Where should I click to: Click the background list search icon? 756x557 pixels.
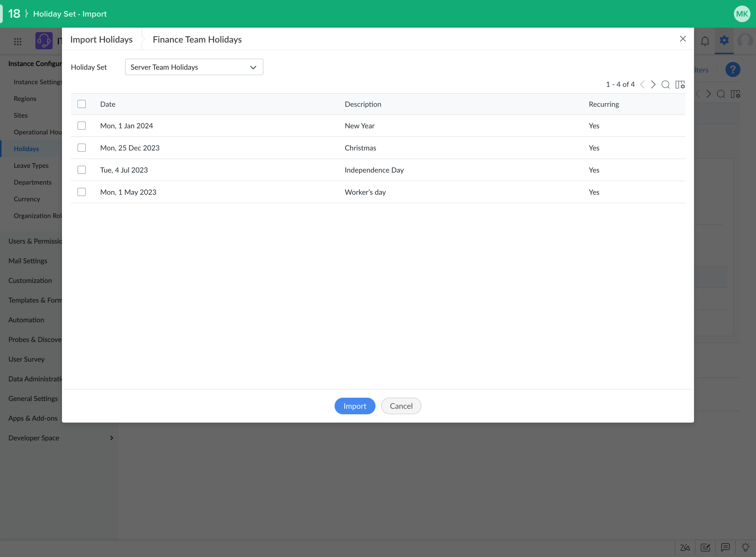(x=721, y=94)
